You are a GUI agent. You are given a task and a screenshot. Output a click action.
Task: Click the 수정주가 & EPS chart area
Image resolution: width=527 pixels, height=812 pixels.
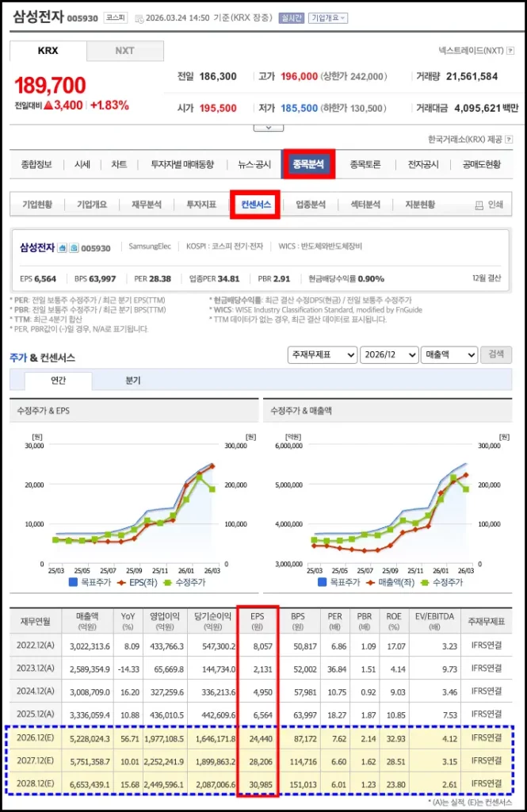[x=134, y=504]
